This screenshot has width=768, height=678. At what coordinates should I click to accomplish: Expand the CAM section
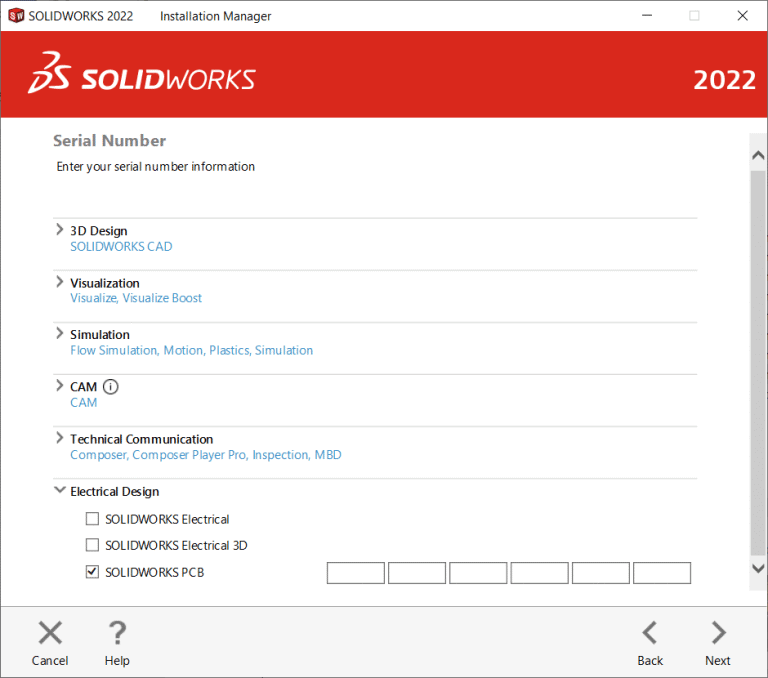point(59,386)
